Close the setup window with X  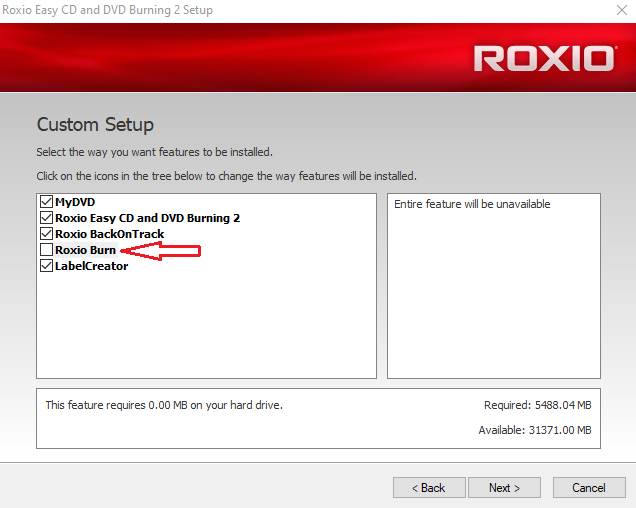coord(622,10)
